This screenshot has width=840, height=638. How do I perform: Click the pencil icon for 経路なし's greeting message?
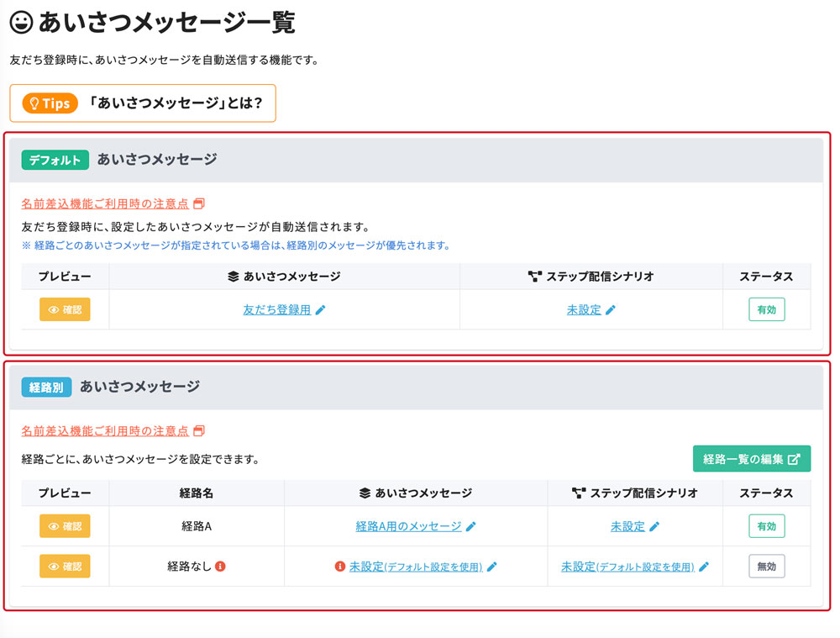click(491, 567)
